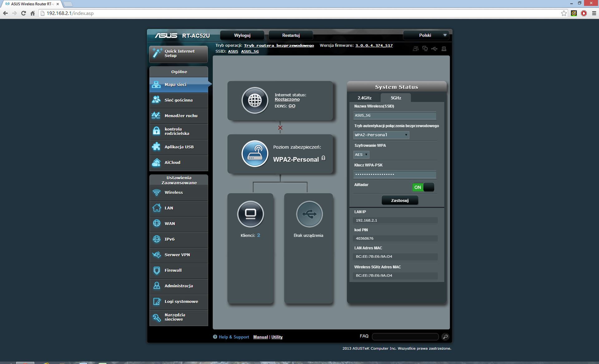Click the copy/windows status icon in header
Image resolution: width=599 pixels, height=364 pixels.
(x=425, y=49)
